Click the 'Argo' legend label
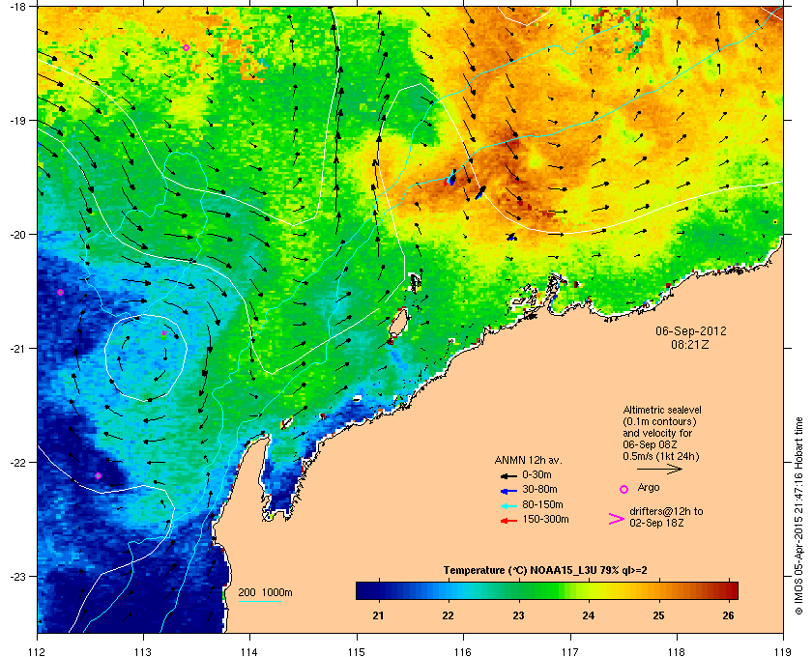 [x=649, y=488]
